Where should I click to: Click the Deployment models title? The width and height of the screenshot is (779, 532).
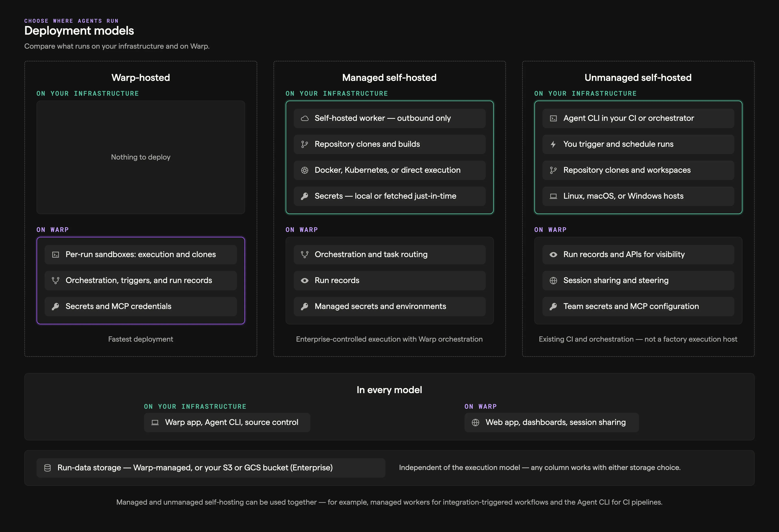(x=79, y=31)
